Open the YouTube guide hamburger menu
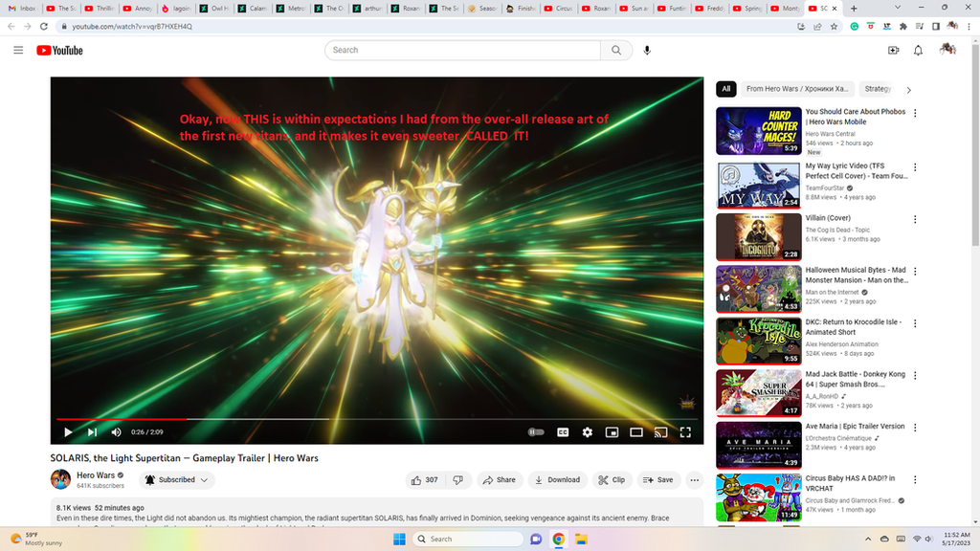This screenshot has width=980, height=551. pyautogui.click(x=18, y=50)
